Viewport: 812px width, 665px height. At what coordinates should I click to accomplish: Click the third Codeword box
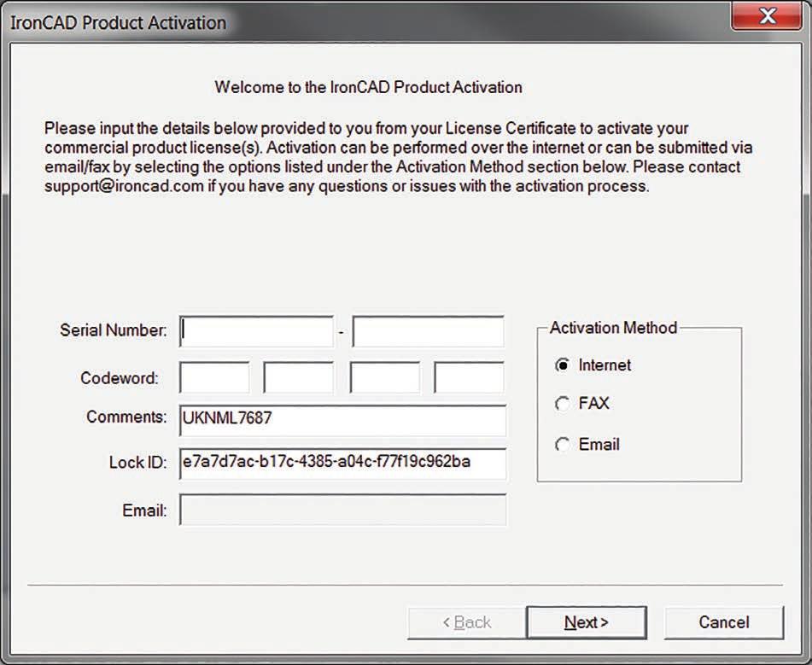pyautogui.click(x=385, y=377)
